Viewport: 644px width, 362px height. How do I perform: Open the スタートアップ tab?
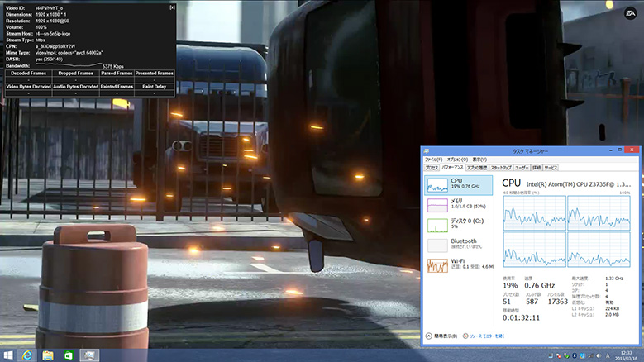501,168
